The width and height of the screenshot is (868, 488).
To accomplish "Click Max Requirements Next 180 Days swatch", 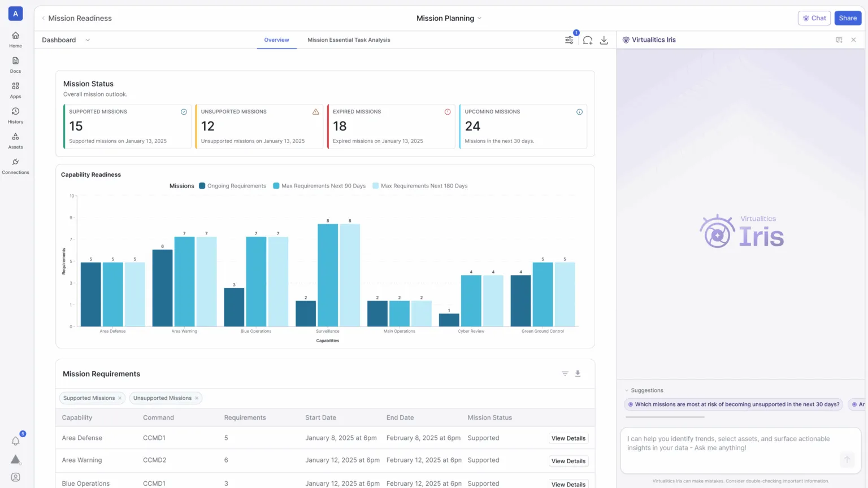I will 376,186.
